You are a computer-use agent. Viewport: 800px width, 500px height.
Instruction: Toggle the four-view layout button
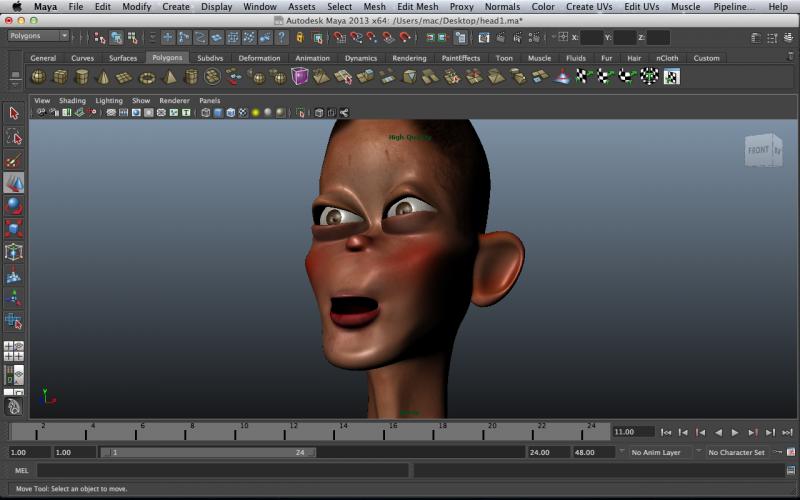[14, 351]
